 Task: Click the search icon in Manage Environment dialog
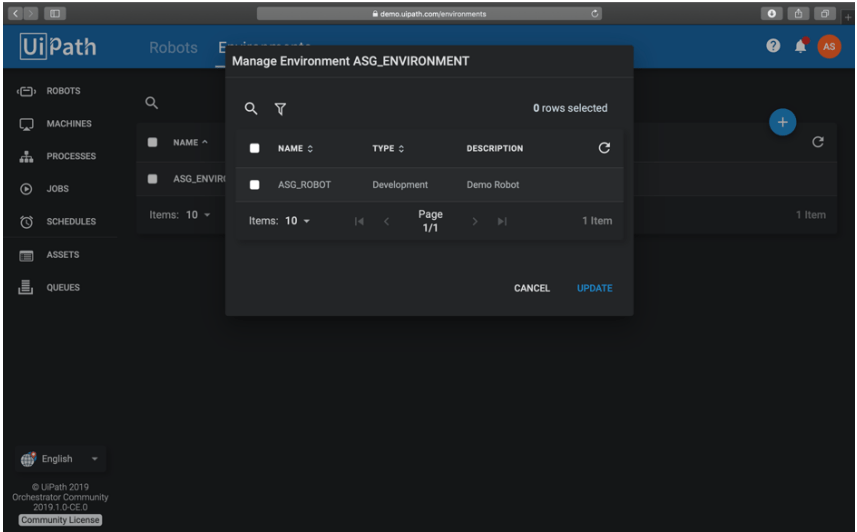pos(252,109)
